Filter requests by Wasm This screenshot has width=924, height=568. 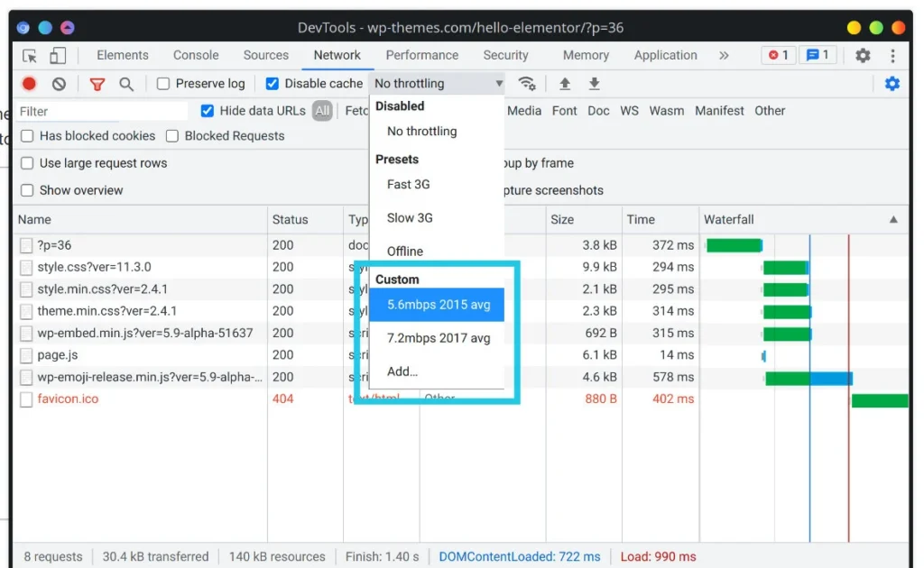pyautogui.click(x=667, y=111)
